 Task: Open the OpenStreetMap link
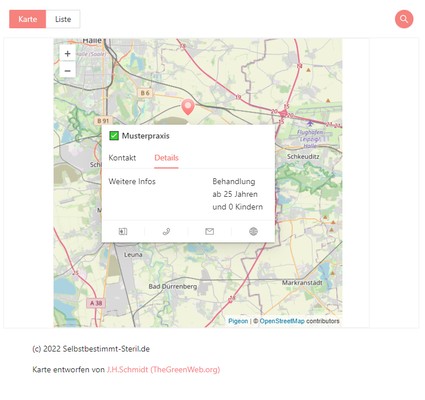(x=282, y=321)
